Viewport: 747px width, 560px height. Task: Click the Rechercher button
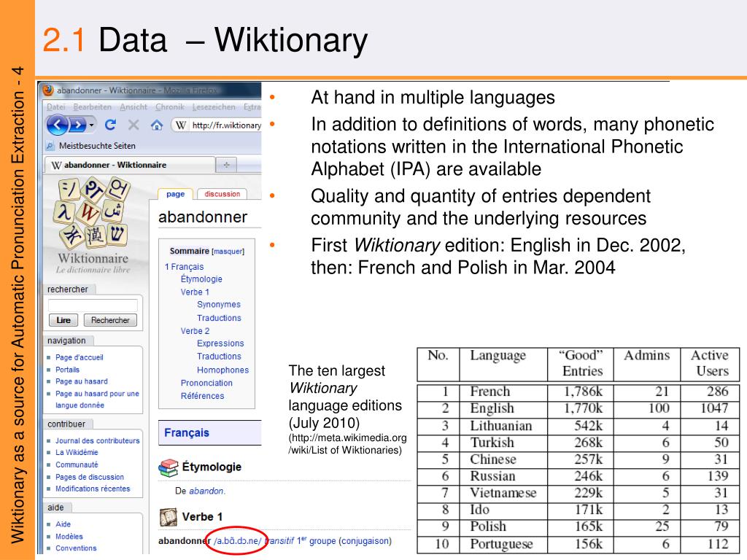[110, 320]
